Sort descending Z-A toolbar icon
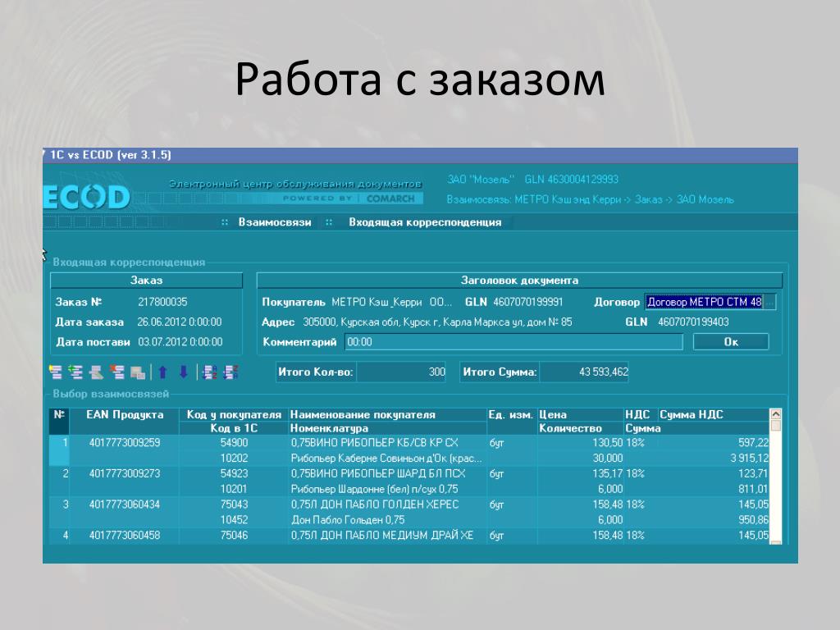The height and width of the screenshot is (630, 840). (231, 372)
